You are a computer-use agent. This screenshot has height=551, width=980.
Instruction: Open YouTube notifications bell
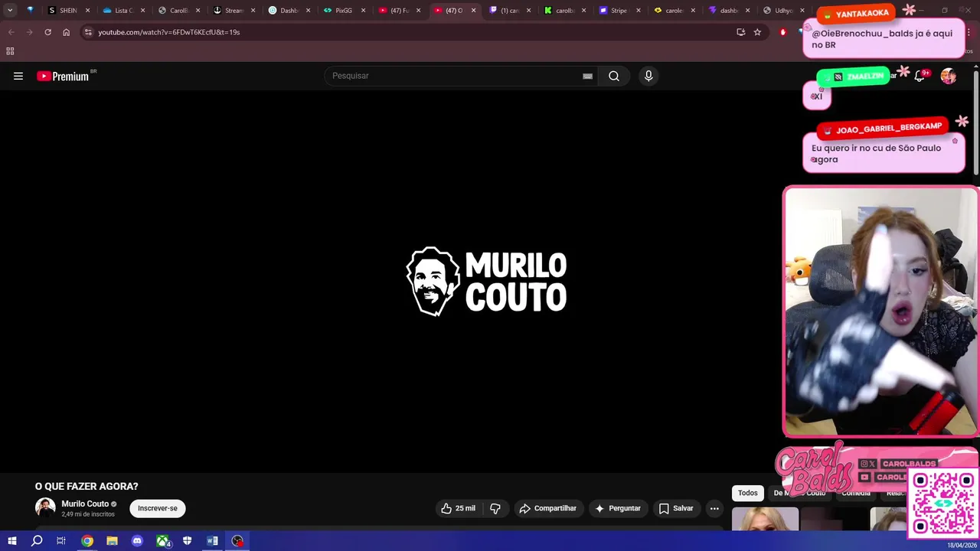[920, 76]
